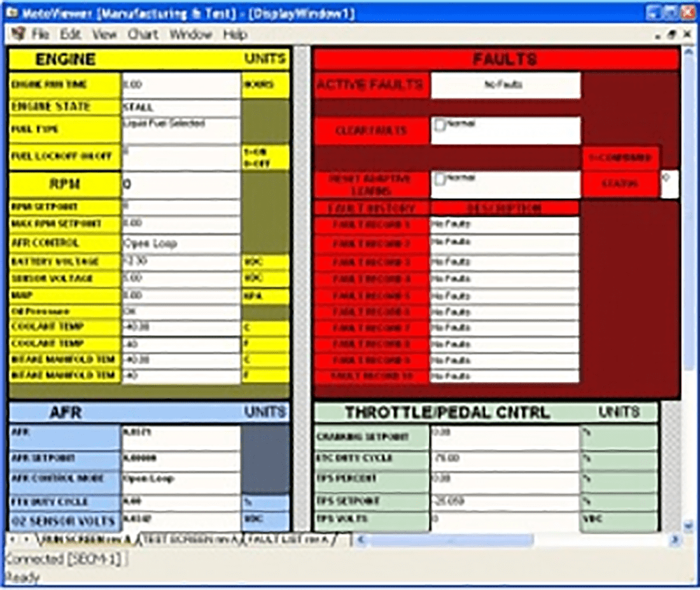Click the Fault Record 1 description cell
700x590 pixels.
point(504,225)
